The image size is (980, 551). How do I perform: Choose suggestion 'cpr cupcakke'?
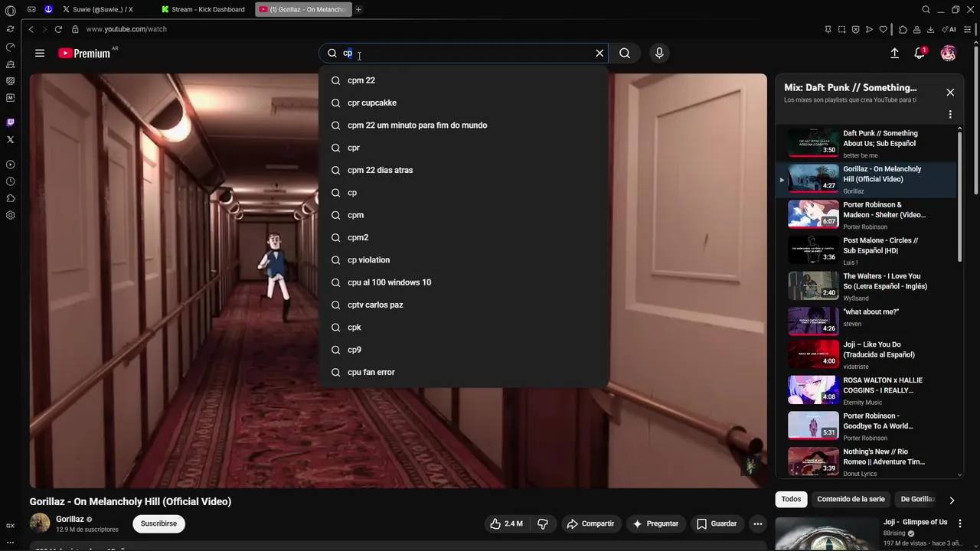(464, 103)
